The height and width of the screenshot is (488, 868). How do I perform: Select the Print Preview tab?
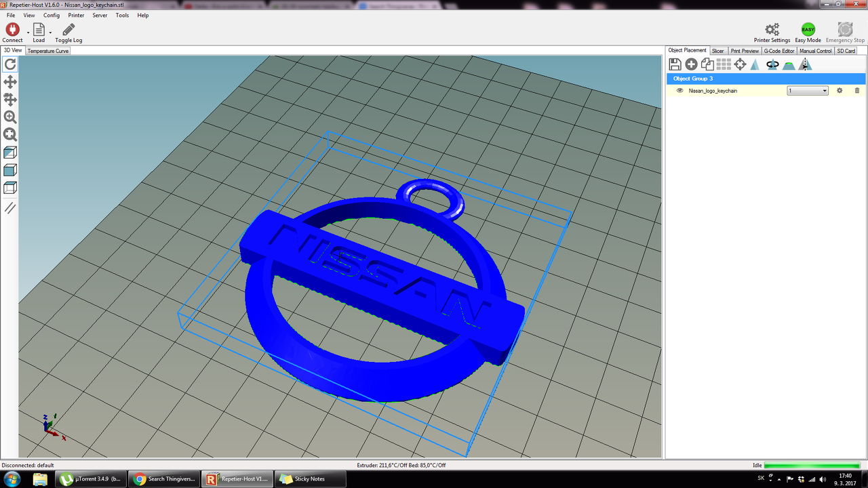click(745, 51)
